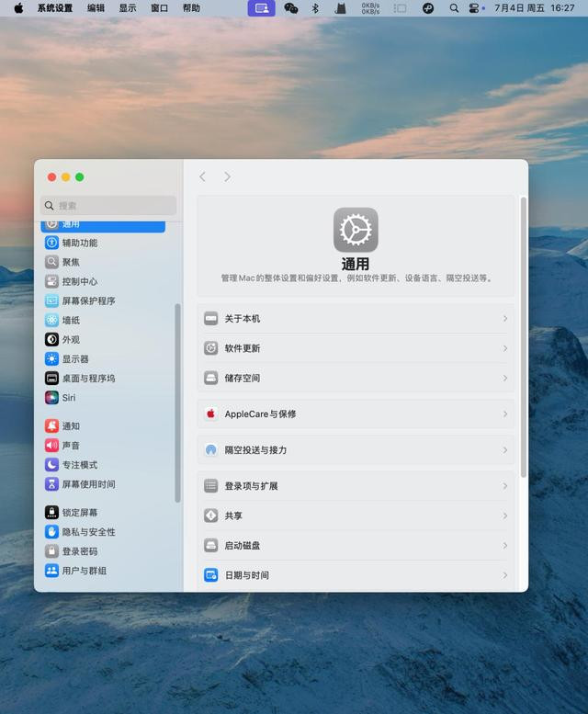Open the 编辑 menu
The height and width of the screenshot is (714, 588).
click(96, 8)
